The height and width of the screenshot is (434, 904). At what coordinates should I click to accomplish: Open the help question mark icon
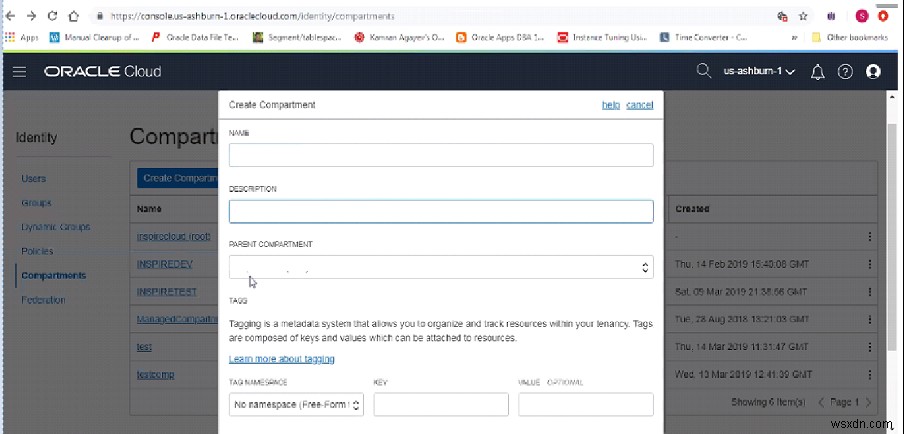tap(845, 71)
